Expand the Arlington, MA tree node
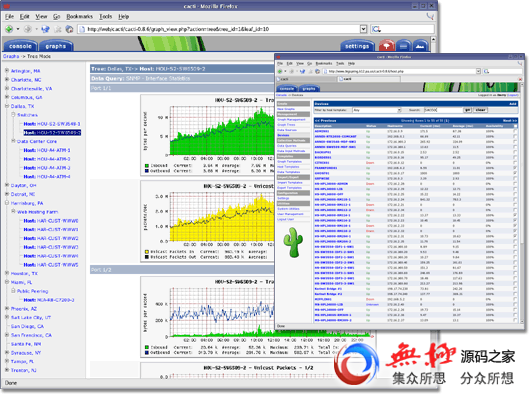Viewport: 530px width, 394px height. [7, 70]
